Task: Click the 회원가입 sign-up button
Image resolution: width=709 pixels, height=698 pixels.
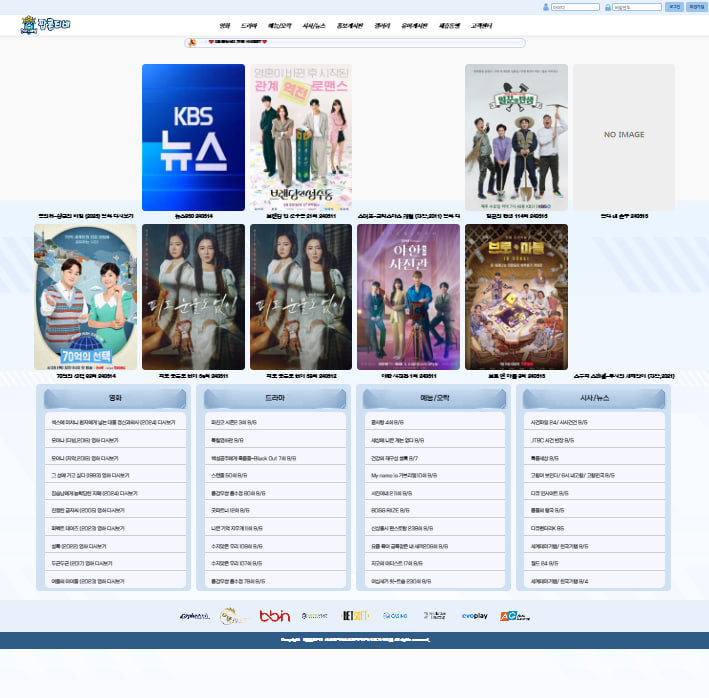Action: (696, 7)
